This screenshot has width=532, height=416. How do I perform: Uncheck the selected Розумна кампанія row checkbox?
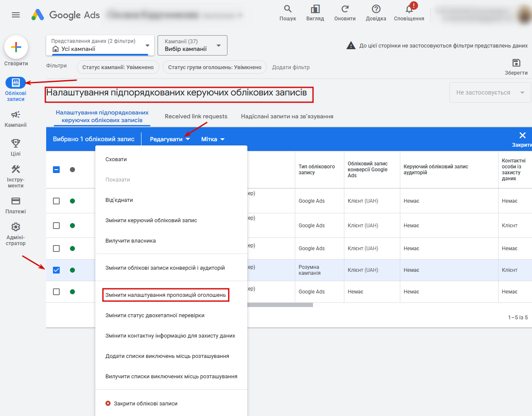[56, 270]
